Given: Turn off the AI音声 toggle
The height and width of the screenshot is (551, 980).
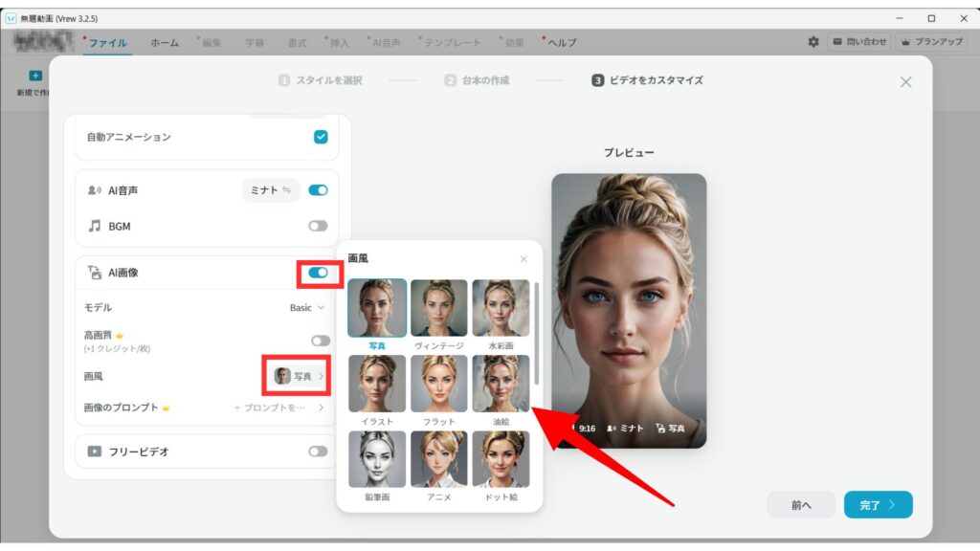Looking at the screenshot, I should coord(318,190).
